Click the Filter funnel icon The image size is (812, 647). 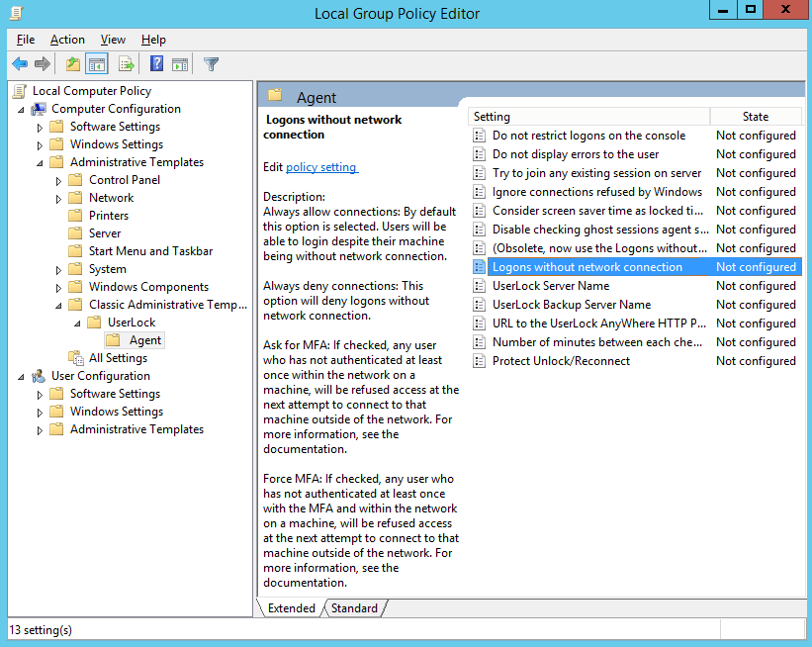[211, 64]
